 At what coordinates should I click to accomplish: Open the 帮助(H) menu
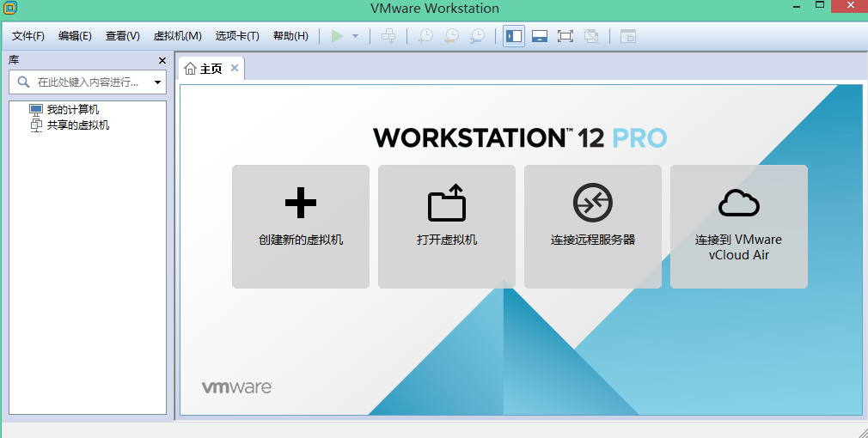(290, 36)
